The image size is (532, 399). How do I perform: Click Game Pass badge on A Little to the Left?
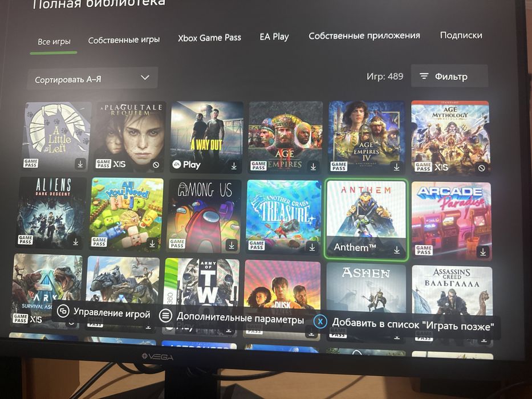coord(31,163)
